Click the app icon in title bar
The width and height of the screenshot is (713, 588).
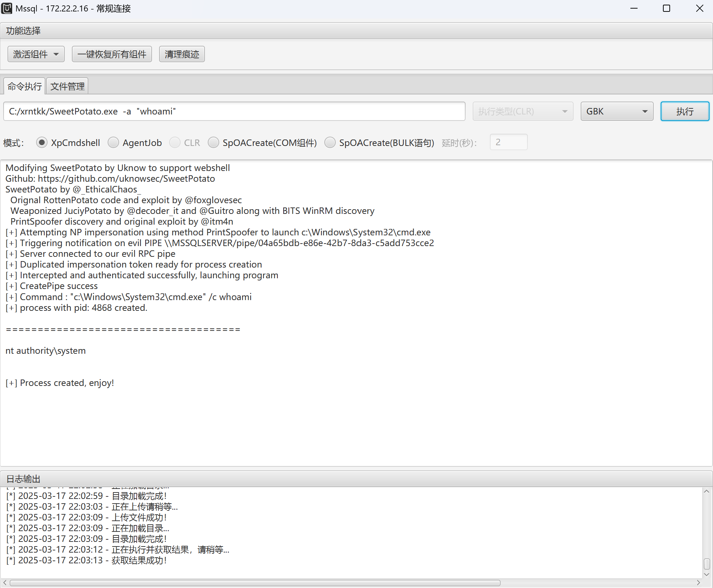pyautogui.click(x=7, y=8)
